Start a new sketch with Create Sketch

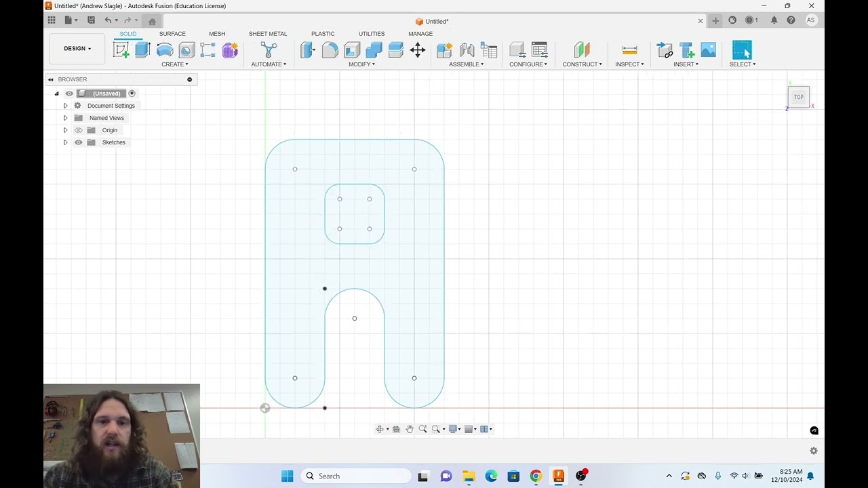click(121, 49)
